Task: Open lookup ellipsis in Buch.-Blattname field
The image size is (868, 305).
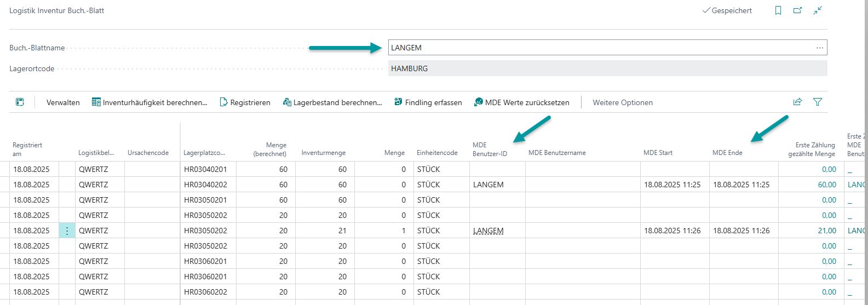Action: pyautogui.click(x=819, y=48)
